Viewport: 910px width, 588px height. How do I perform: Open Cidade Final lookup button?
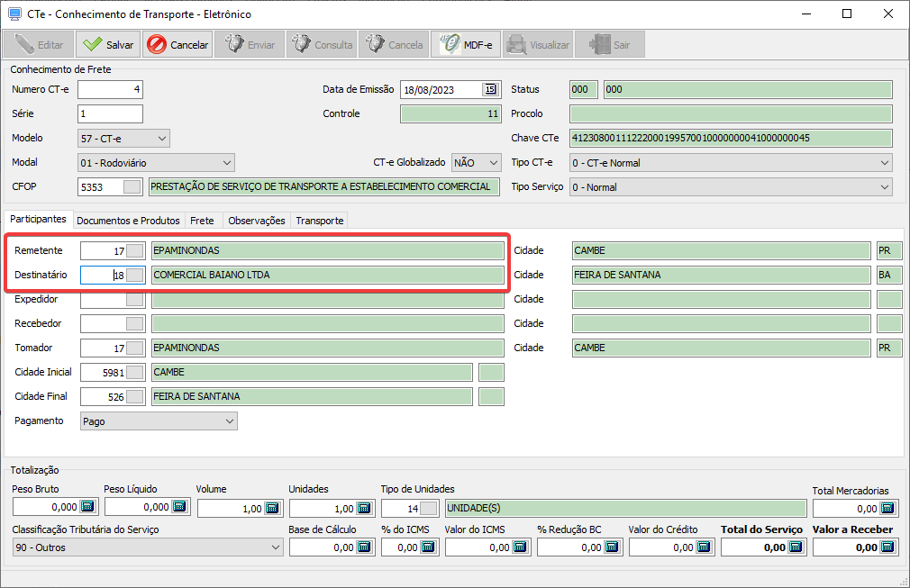[x=134, y=396]
